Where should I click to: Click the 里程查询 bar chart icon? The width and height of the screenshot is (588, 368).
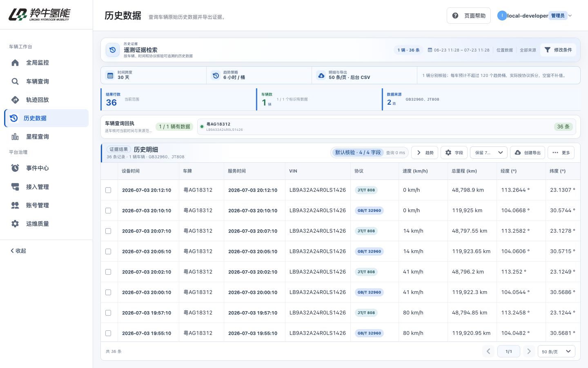pos(15,137)
